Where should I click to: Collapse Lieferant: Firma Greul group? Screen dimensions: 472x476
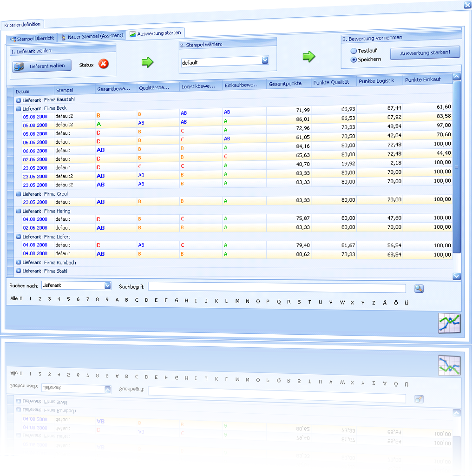point(19,194)
